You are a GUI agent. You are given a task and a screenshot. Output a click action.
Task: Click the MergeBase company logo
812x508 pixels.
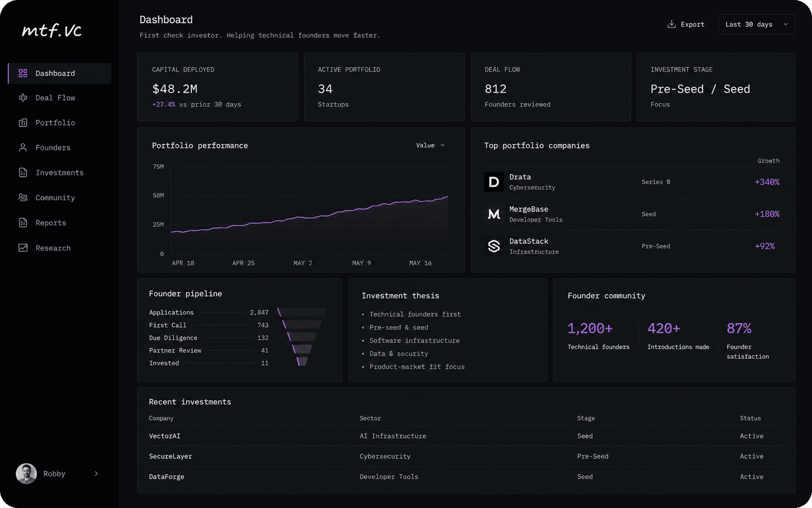click(x=494, y=214)
